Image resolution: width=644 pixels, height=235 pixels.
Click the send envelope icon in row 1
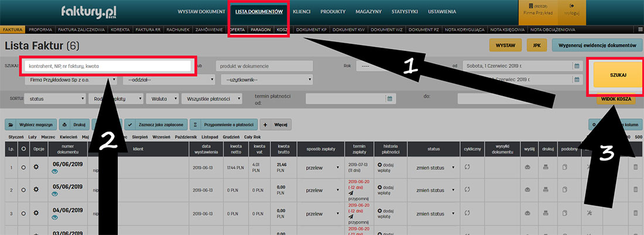point(527,168)
